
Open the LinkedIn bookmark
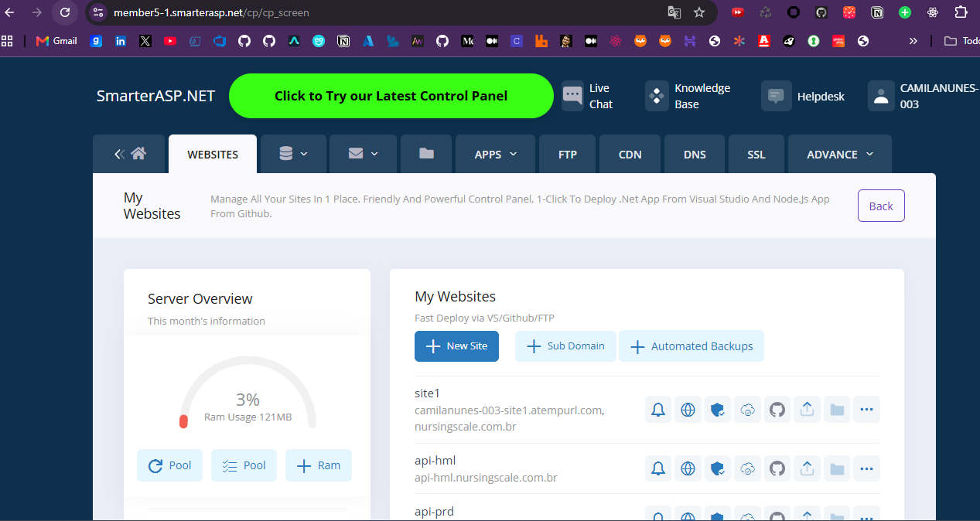click(x=121, y=41)
